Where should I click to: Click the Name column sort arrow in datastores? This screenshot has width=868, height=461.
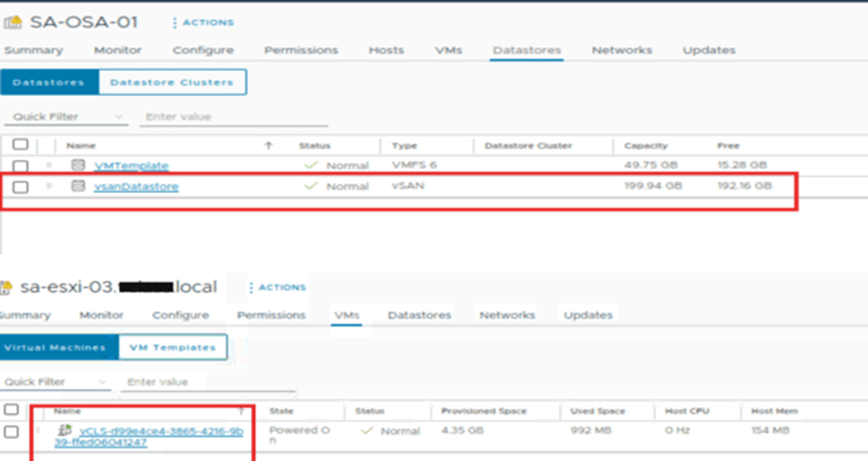coord(268,146)
